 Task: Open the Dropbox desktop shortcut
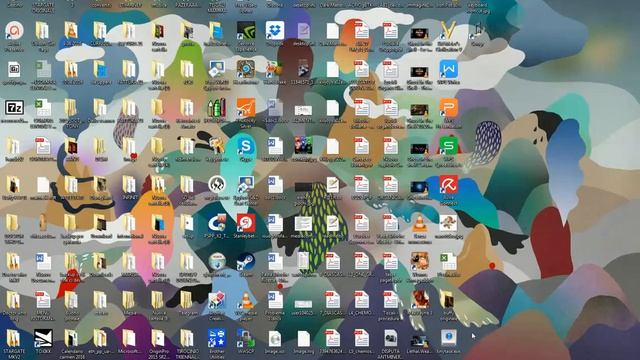[275, 31]
